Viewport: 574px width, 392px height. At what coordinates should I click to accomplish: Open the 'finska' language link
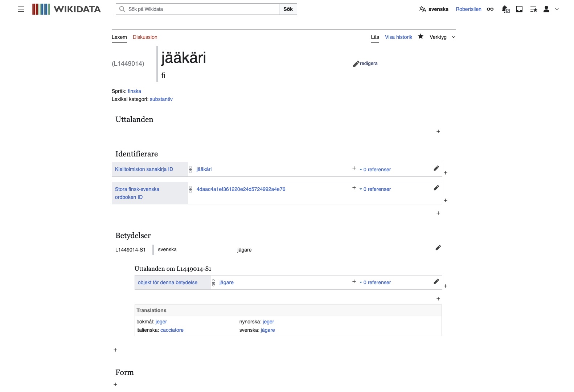[134, 91]
